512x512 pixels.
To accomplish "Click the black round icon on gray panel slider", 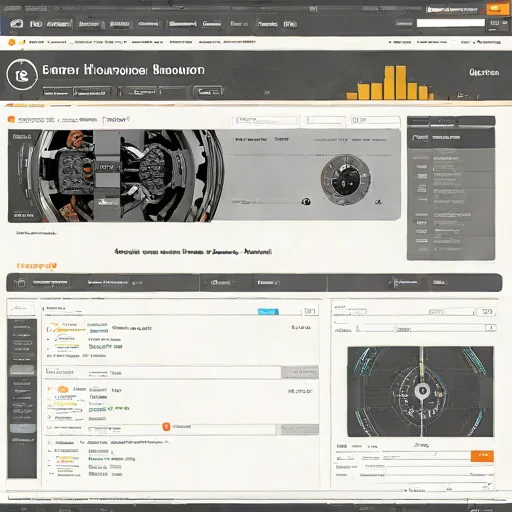I will tap(306, 201).
